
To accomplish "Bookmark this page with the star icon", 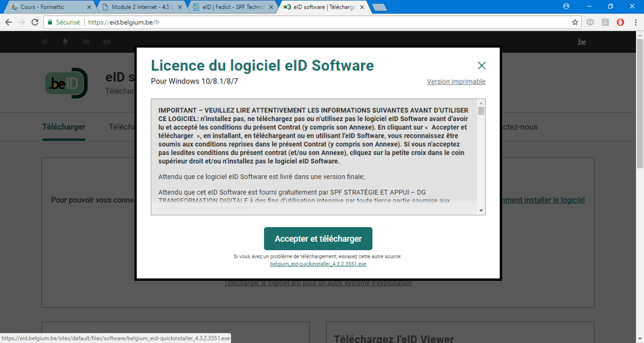I will click(575, 23).
